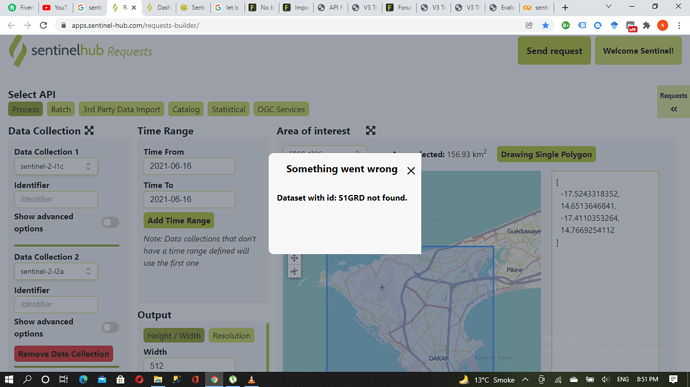690x387 pixels.
Task: Click the weather widget showing 13°C Smoke
Action: pos(487,380)
